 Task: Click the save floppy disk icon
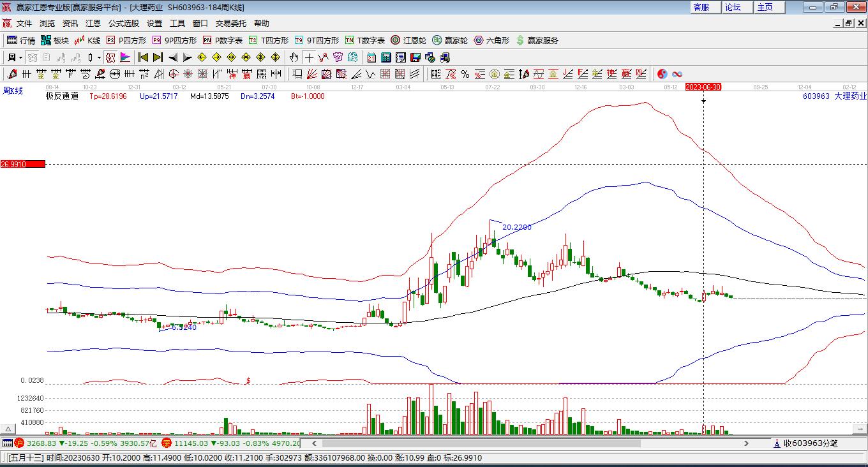[x=415, y=57]
